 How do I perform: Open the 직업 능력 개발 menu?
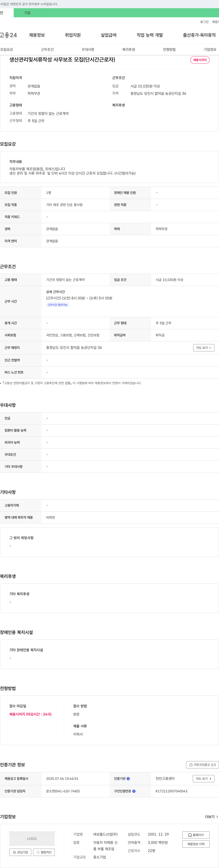pos(150,35)
